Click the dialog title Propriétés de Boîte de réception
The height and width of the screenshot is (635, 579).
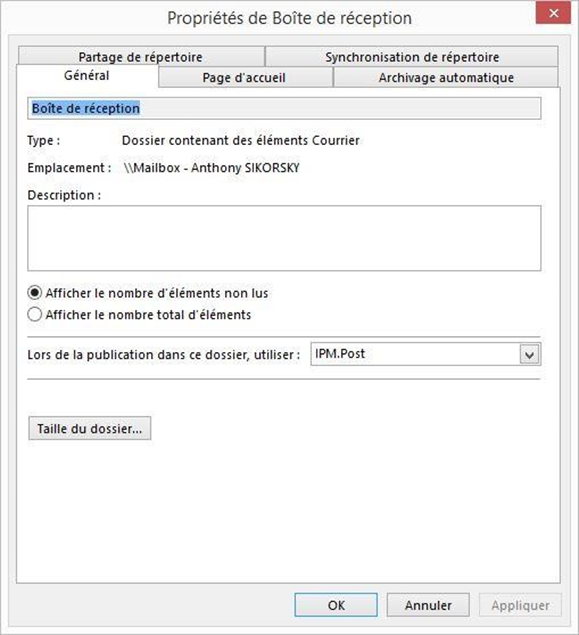pos(290,18)
